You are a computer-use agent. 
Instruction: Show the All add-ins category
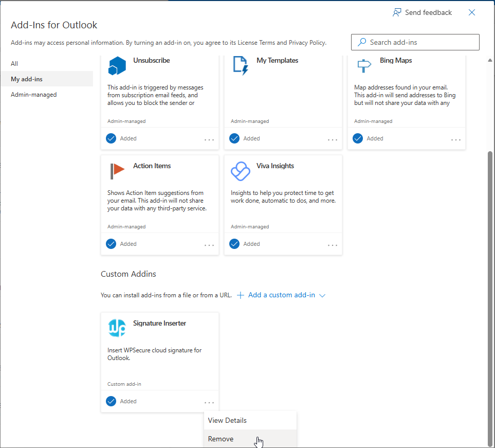[x=14, y=64]
